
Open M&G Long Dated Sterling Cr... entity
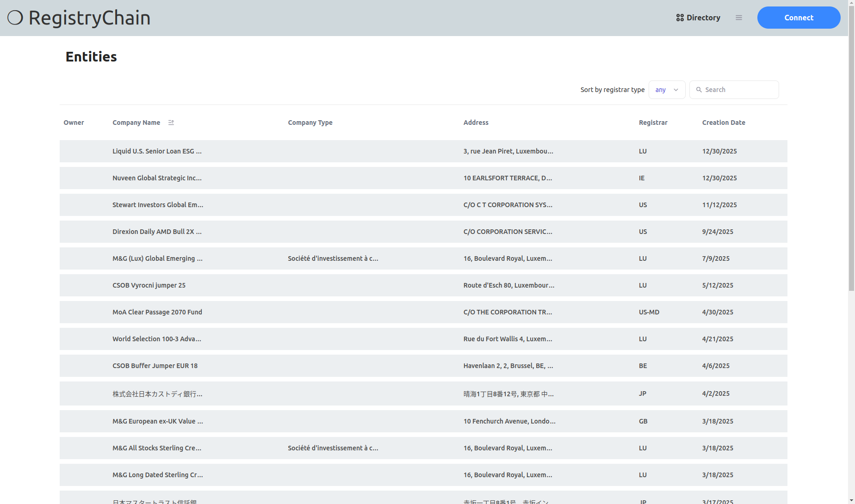(423, 475)
